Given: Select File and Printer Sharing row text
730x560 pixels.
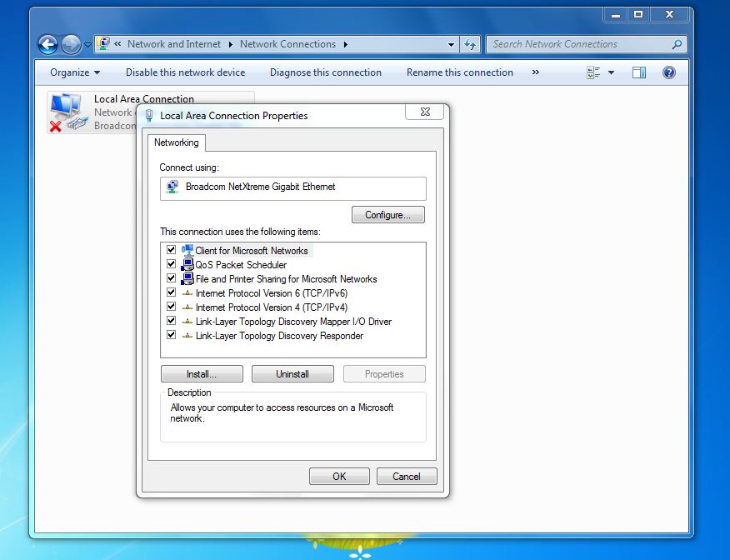Looking at the screenshot, I should [x=286, y=279].
